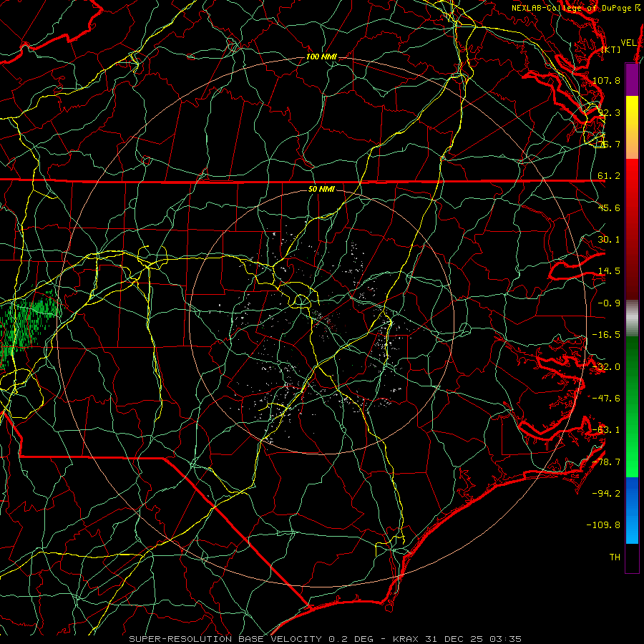The width and height of the screenshot is (644, 644).
Task: Click the 30.1 scale value
Action: [x=609, y=240]
